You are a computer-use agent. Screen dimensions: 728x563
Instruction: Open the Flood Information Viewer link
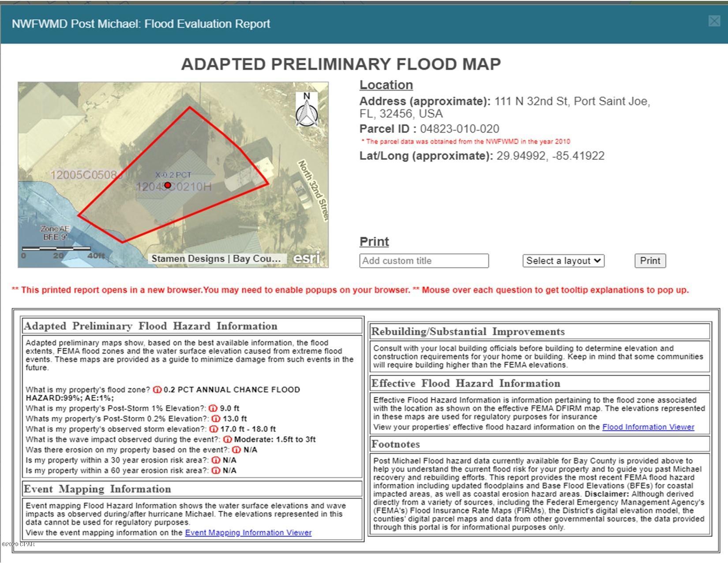point(648,427)
